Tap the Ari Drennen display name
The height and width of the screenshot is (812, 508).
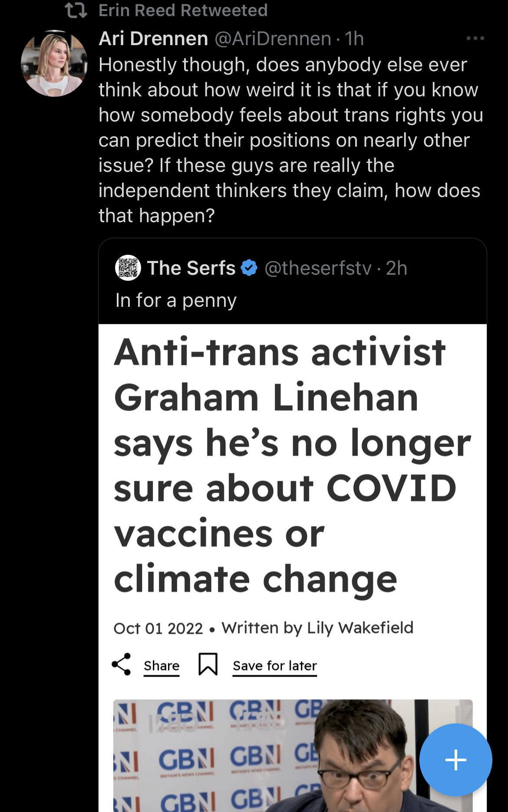[x=153, y=39]
